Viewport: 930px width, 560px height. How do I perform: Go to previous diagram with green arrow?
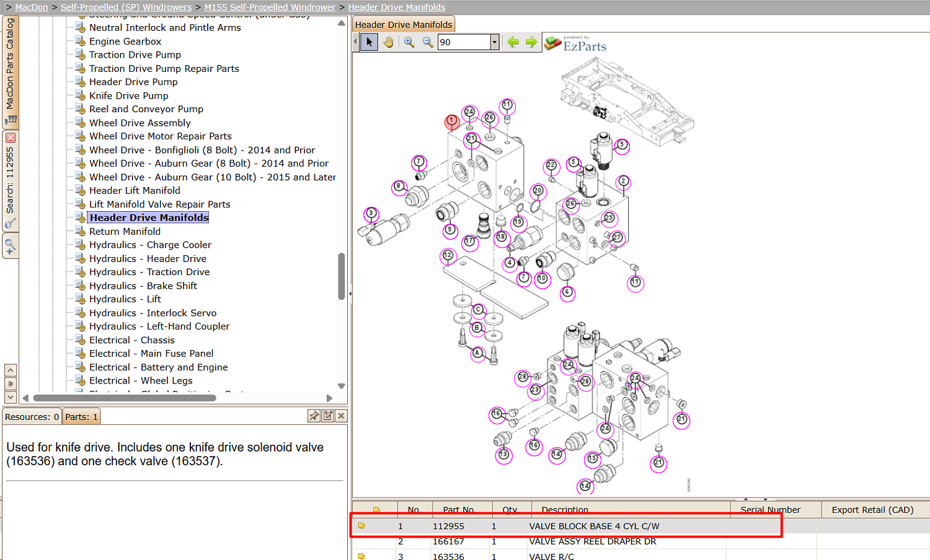coord(513,42)
